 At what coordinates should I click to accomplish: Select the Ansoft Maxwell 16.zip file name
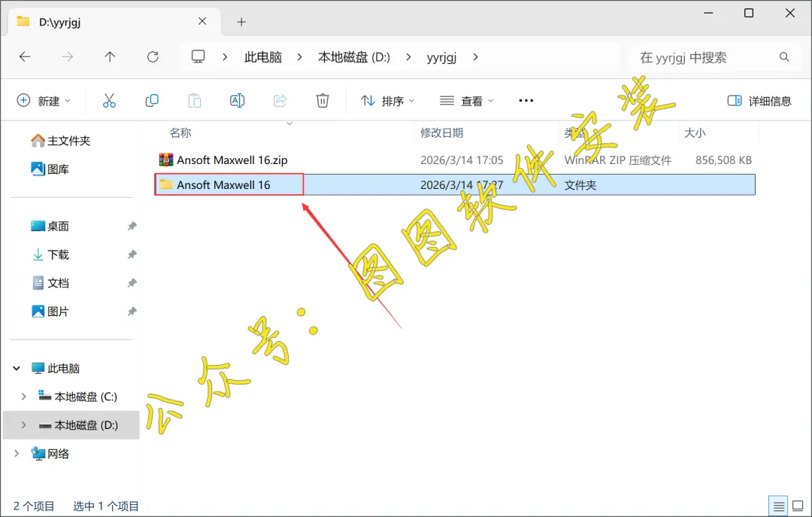point(232,160)
